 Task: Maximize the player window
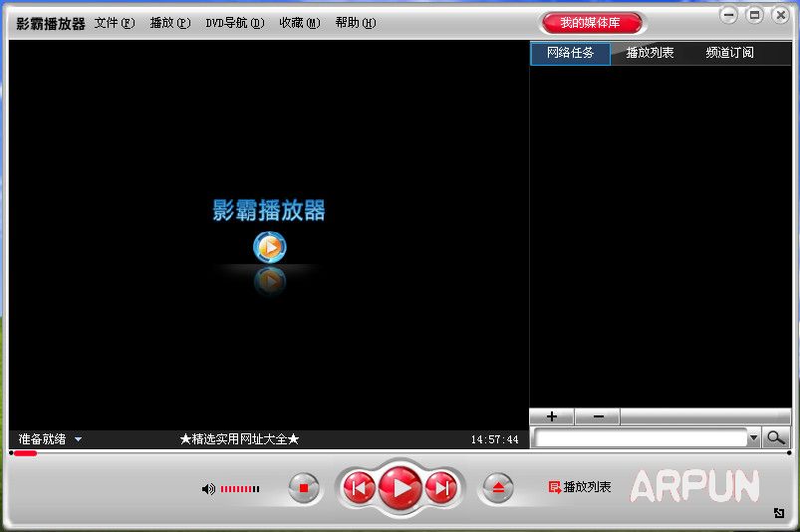pos(754,15)
